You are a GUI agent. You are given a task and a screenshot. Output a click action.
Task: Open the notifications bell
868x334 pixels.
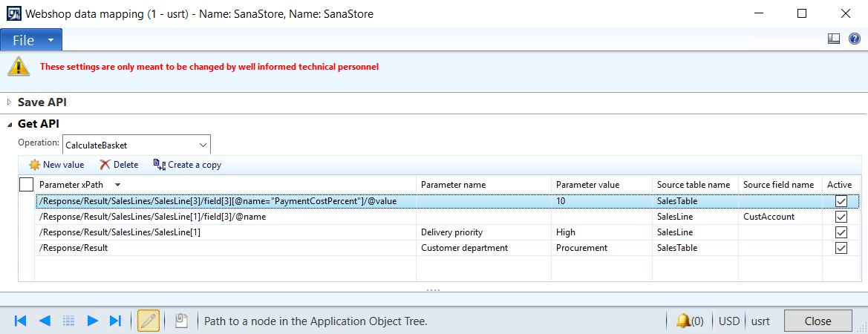click(x=683, y=321)
